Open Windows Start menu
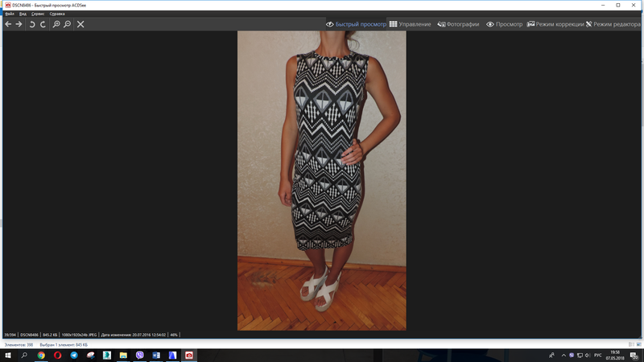The image size is (644, 362). pyautogui.click(x=8, y=355)
